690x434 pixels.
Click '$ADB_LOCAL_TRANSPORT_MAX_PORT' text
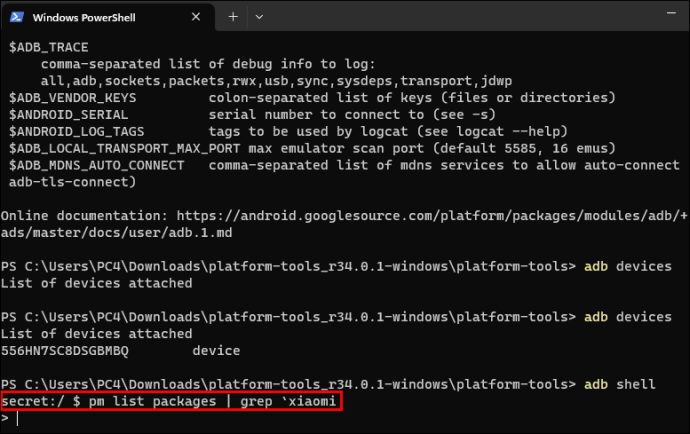[125, 148]
